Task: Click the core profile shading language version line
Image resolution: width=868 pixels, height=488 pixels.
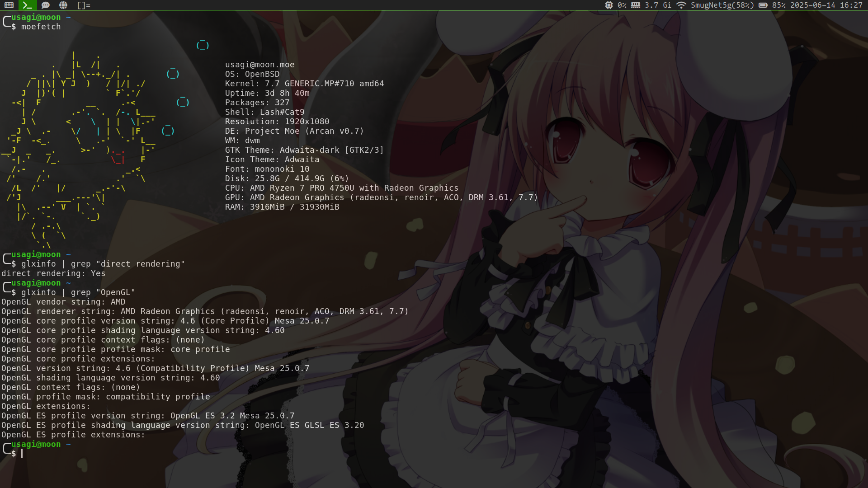Action: click(x=143, y=330)
